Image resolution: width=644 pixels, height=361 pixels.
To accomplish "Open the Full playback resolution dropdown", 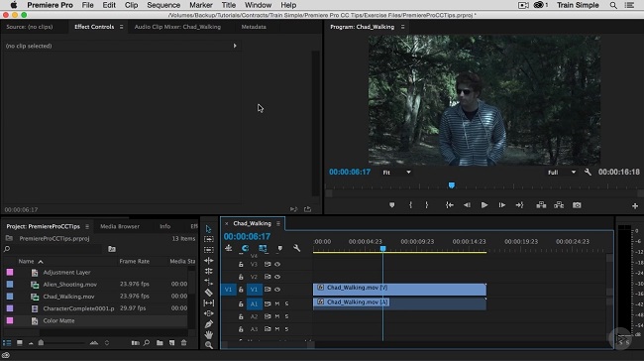I will point(562,173).
